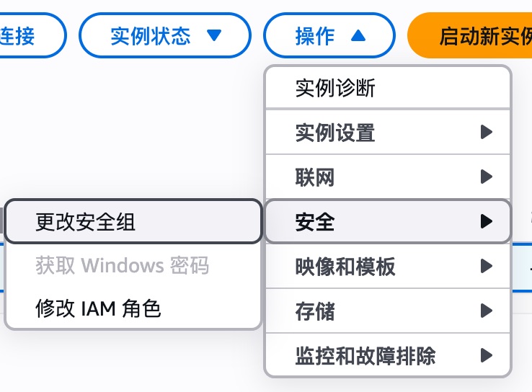This screenshot has width=532, height=392.
Task: Click the arrow next to 联网
Action: click(486, 177)
